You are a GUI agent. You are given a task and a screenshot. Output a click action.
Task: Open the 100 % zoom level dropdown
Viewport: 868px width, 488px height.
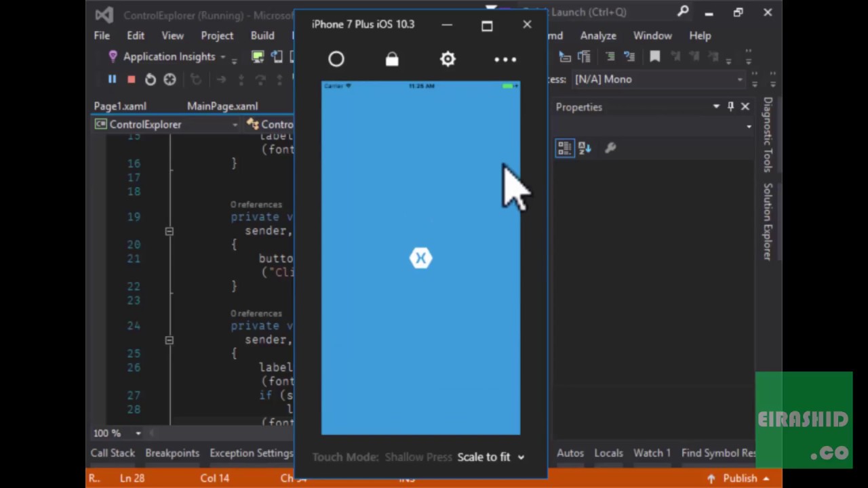[138, 433]
